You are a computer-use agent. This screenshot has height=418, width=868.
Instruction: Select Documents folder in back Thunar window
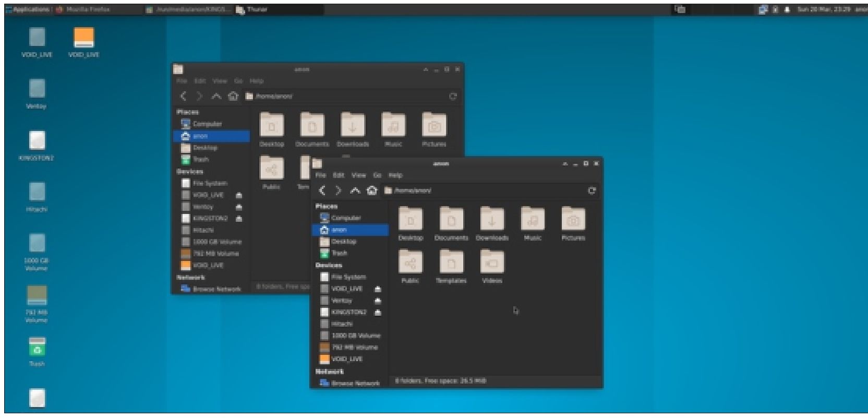[x=312, y=129]
